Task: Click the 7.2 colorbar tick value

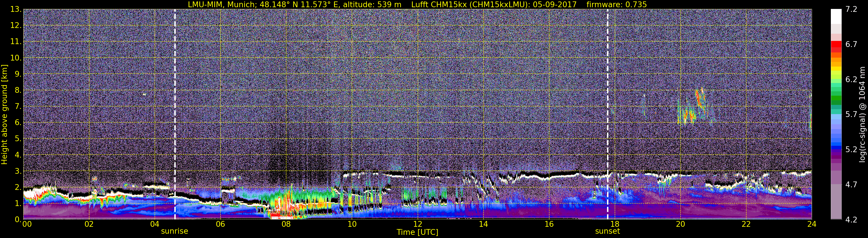Action: (851, 10)
